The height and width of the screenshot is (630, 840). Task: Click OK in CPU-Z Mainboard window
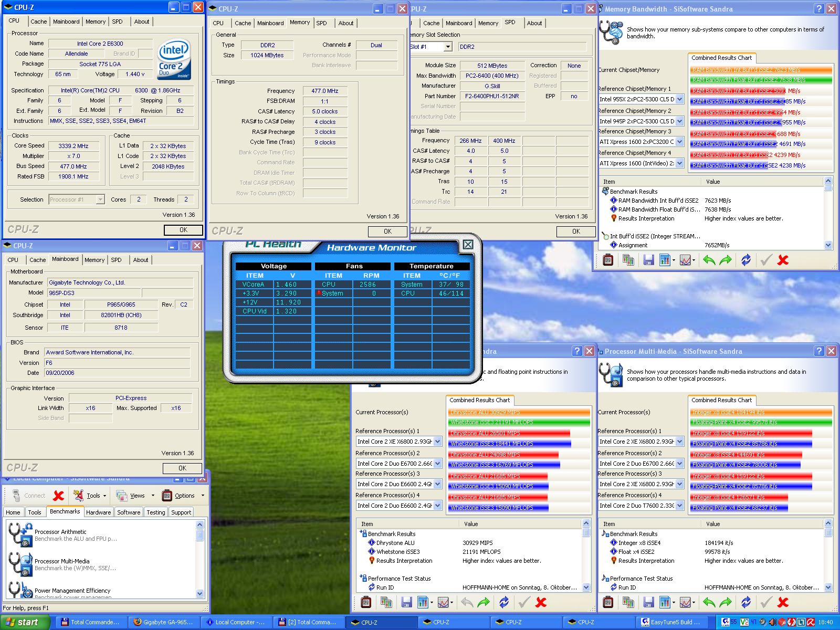point(182,468)
